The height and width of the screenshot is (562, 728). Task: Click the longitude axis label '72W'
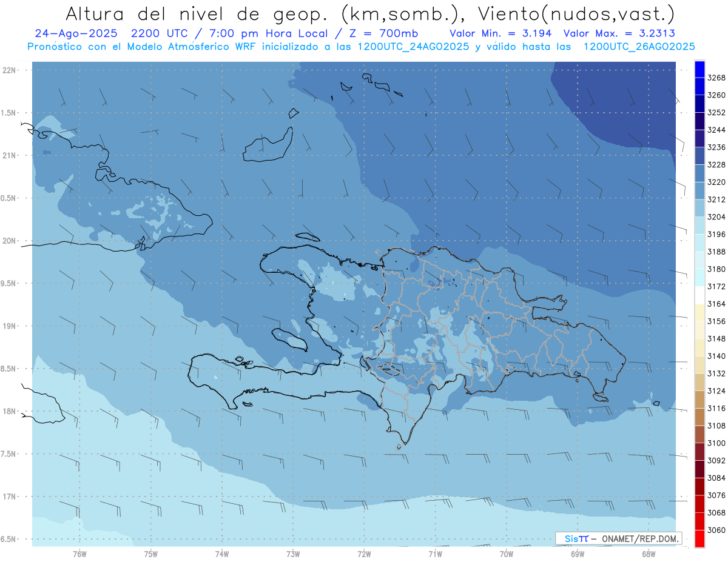point(364,554)
